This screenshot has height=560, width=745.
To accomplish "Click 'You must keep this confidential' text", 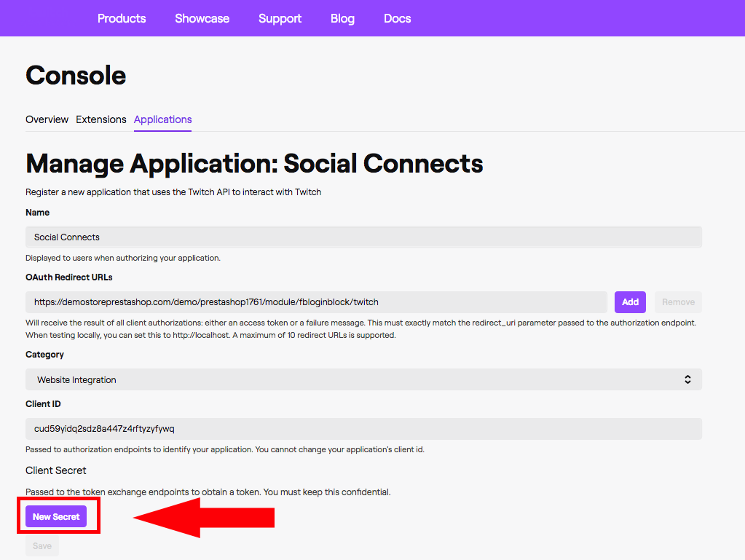I will [x=327, y=492].
